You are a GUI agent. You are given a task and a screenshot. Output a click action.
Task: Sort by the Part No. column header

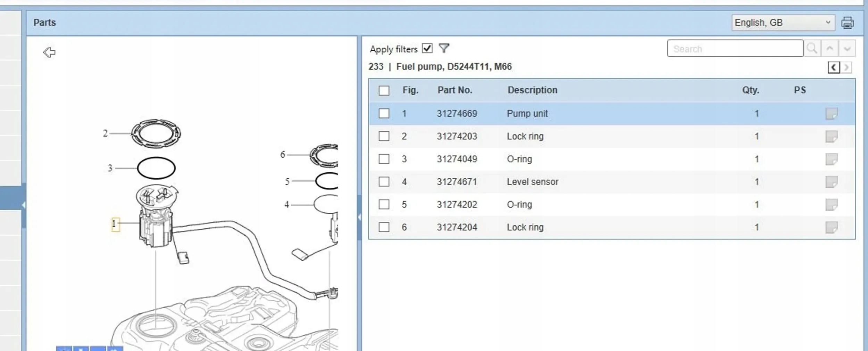point(454,90)
